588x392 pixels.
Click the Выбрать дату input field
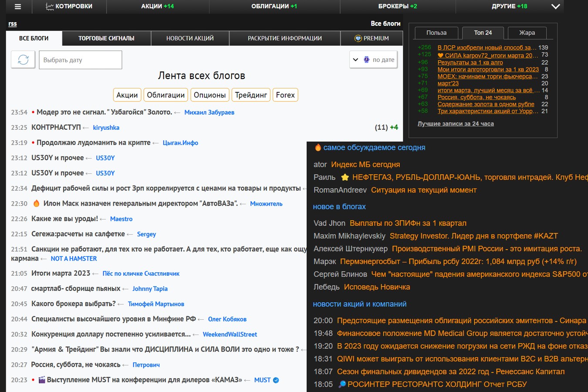(81, 60)
